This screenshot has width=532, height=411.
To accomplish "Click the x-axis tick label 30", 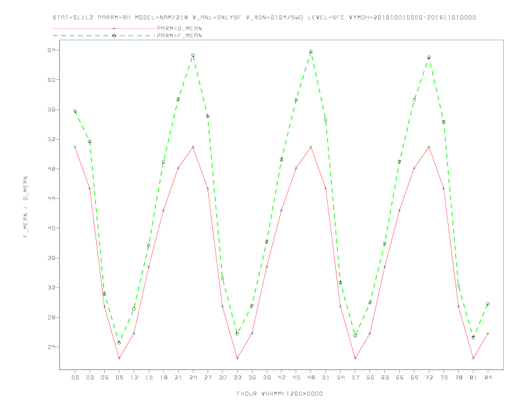I will point(222,377).
